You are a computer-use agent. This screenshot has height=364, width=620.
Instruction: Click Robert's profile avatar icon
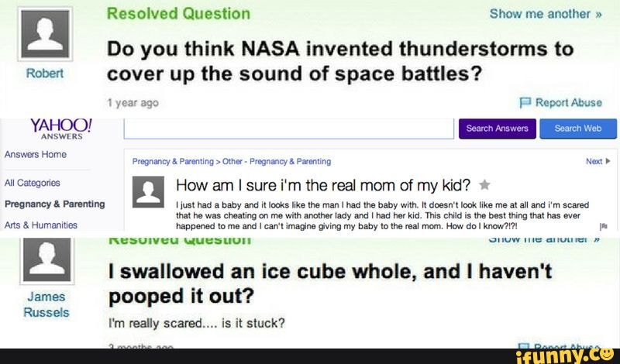click(x=44, y=36)
